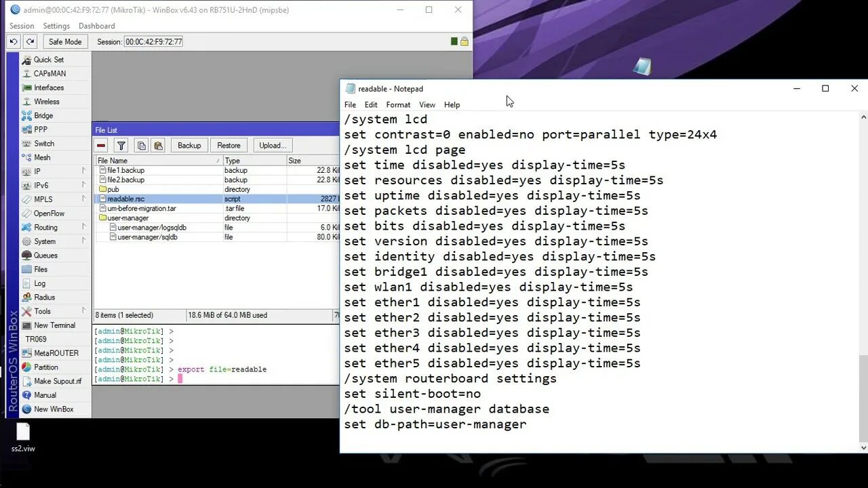The width and height of the screenshot is (868, 488).
Task: Select the pub directory row
Action: (x=216, y=189)
